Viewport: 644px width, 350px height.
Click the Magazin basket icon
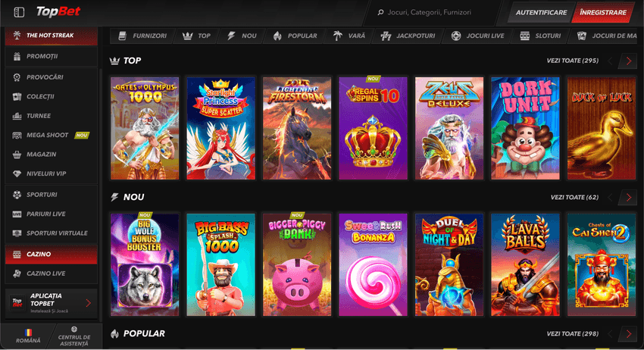coord(17,155)
